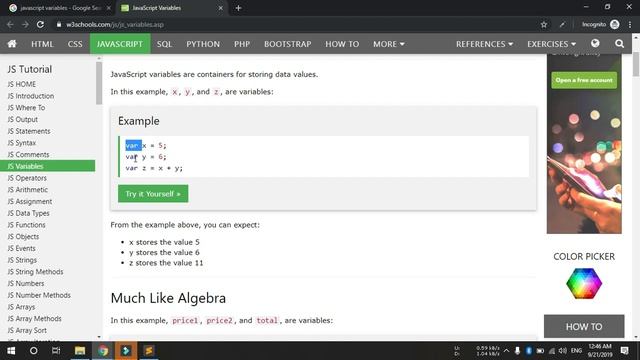Open the PHP menu item
Screen dimensions: 640x360
click(x=242, y=44)
